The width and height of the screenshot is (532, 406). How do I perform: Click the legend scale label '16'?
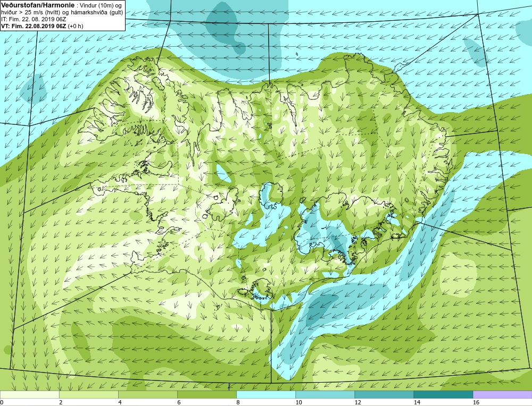point(476,402)
